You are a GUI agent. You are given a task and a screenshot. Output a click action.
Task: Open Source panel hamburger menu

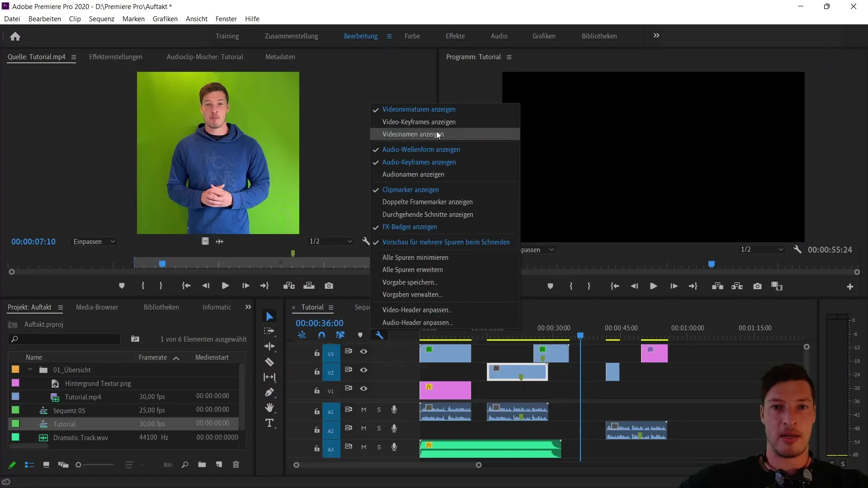click(x=74, y=57)
